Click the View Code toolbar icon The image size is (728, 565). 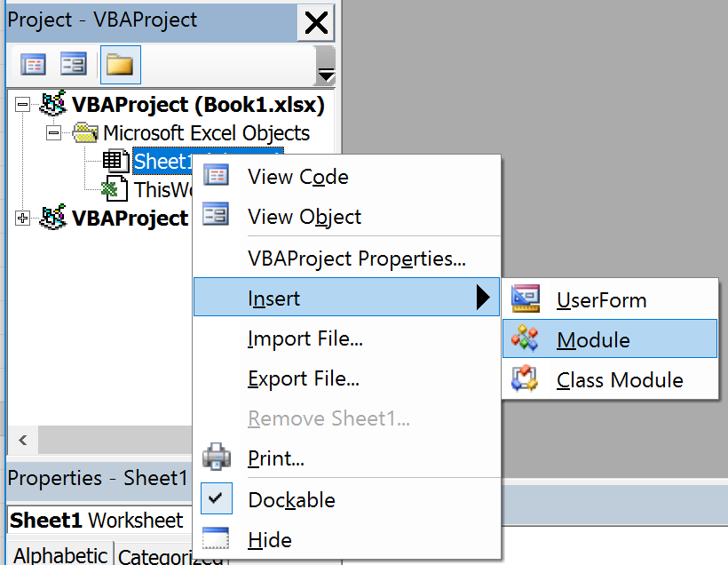[34, 65]
